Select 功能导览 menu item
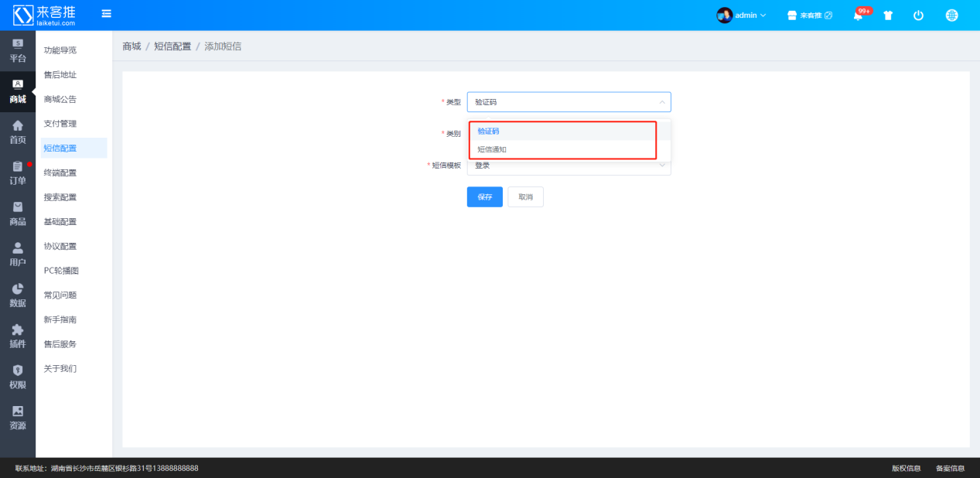 point(60,50)
